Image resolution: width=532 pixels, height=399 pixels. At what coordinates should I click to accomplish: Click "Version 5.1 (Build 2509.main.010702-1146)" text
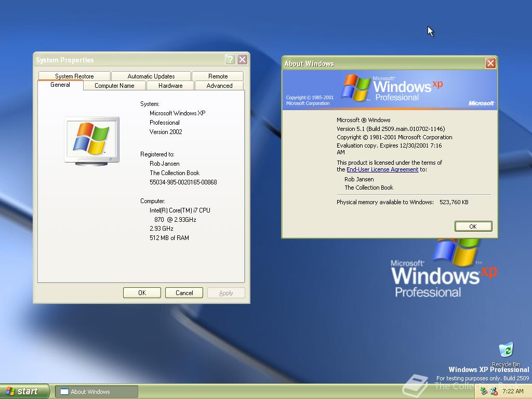(391, 129)
